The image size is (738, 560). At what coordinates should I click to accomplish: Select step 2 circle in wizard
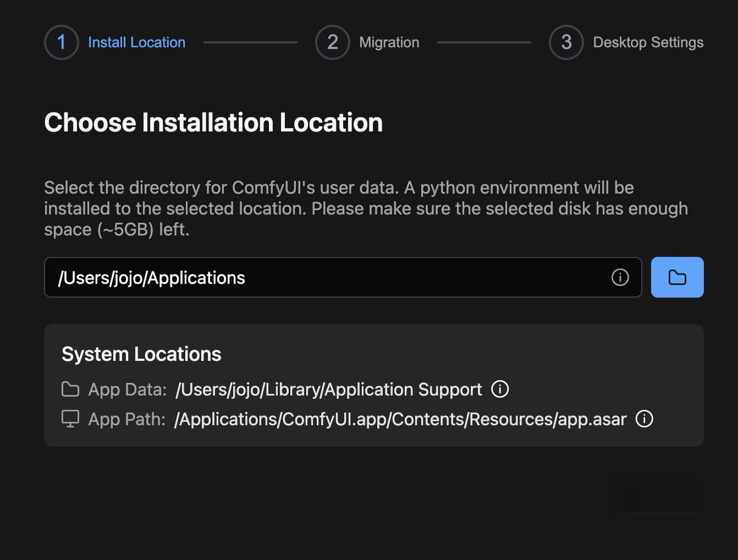pos(333,42)
